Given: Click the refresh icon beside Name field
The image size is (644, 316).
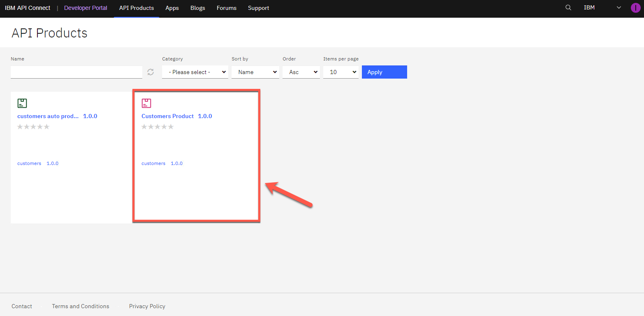Looking at the screenshot, I should 151,72.
